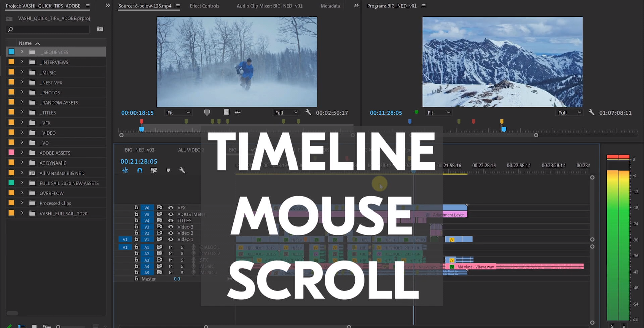Toggle V1 source patching indicator
Screen dimensions: 644x328
(125, 239)
